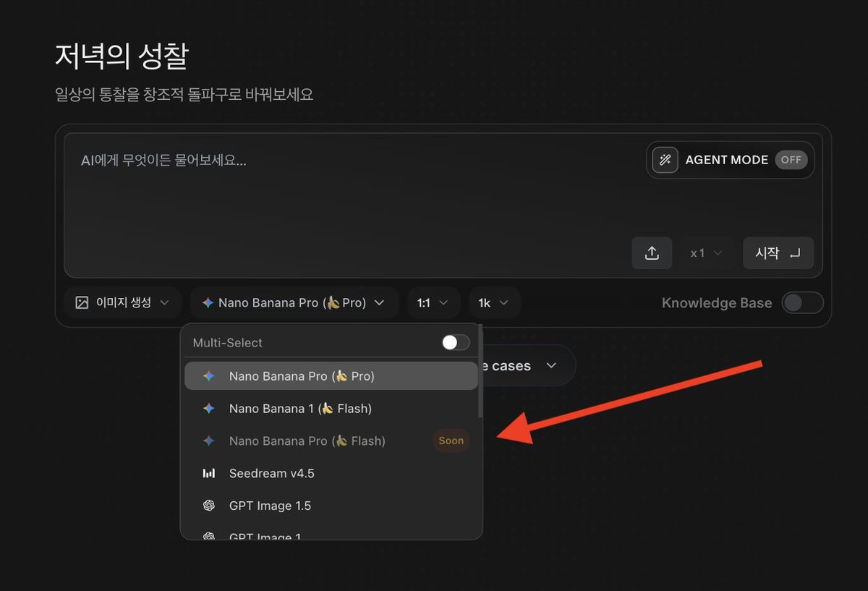Click the image icon beside 이미지 생성

coord(82,302)
